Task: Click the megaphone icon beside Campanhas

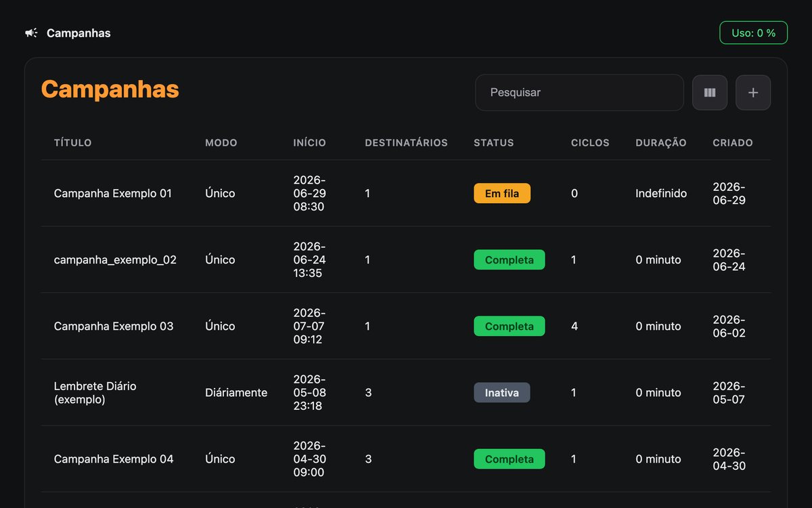Action: 31,33
